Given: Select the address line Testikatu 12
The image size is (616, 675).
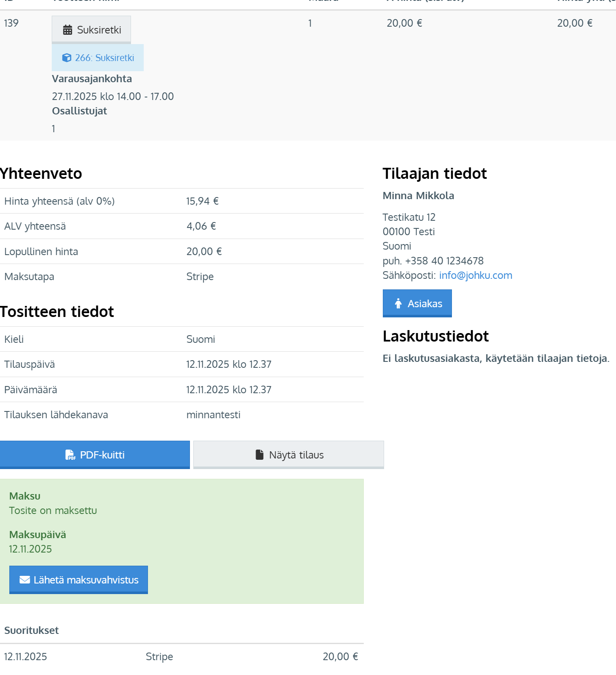Looking at the screenshot, I should pos(409,217).
